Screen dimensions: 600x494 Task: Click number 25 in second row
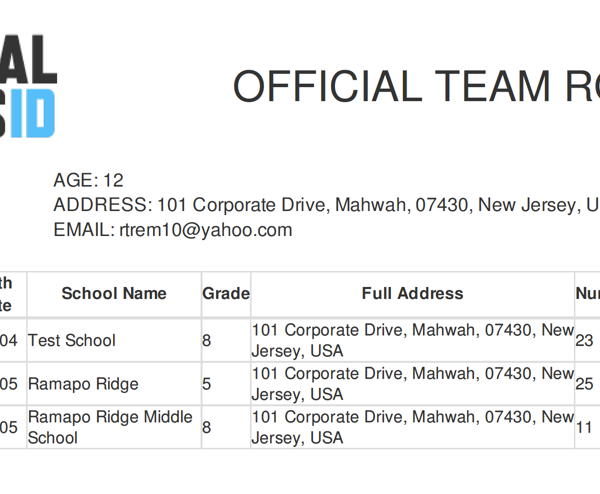(584, 384)
